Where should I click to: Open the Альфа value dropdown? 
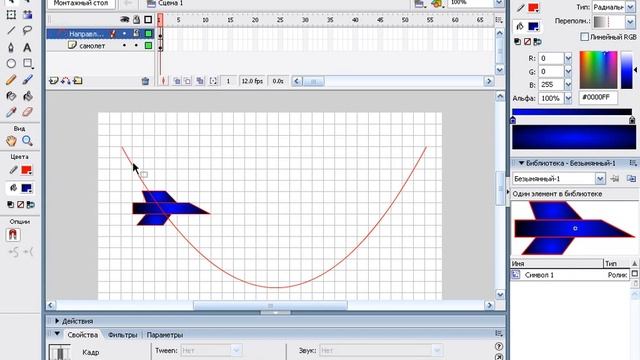tap(568, 98)
